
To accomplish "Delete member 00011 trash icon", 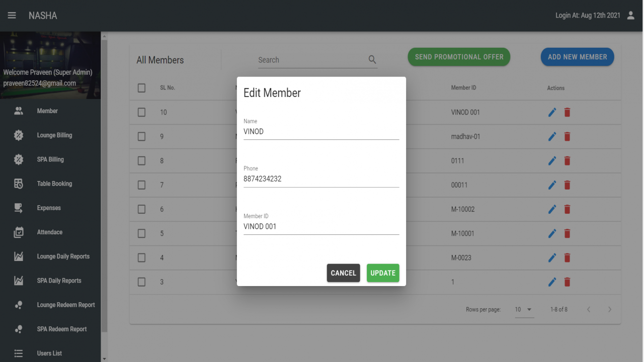I will click(567, 185).
